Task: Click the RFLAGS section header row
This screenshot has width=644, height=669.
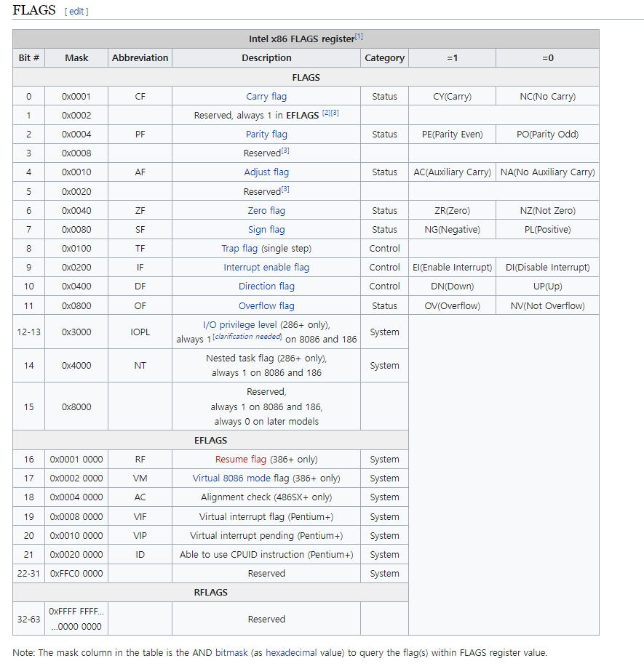Action: point(210,592)
